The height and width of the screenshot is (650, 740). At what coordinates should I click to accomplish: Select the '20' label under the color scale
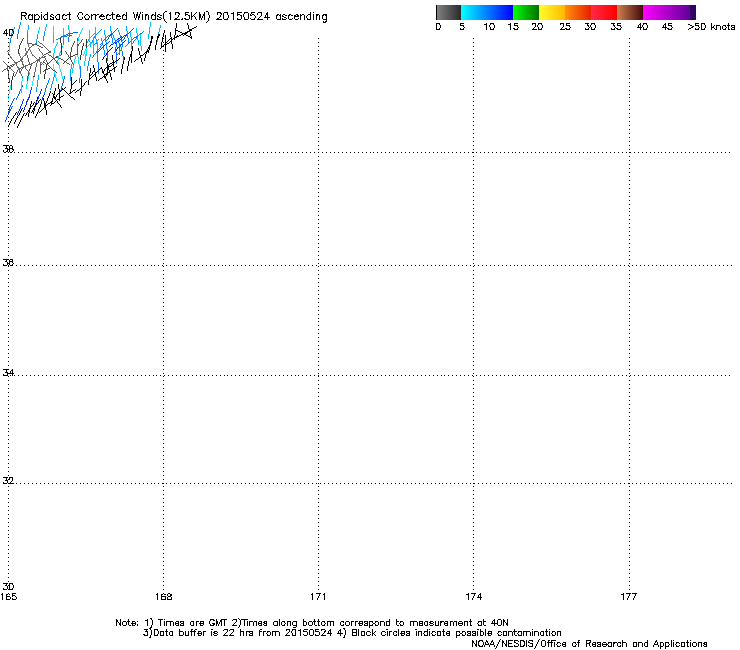click(x=537, y=27)
